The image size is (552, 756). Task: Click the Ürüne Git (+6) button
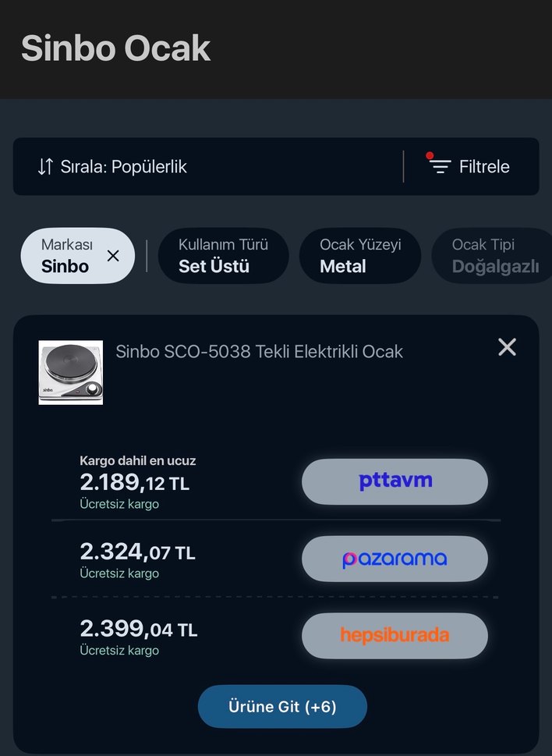(x=282, y=706)
